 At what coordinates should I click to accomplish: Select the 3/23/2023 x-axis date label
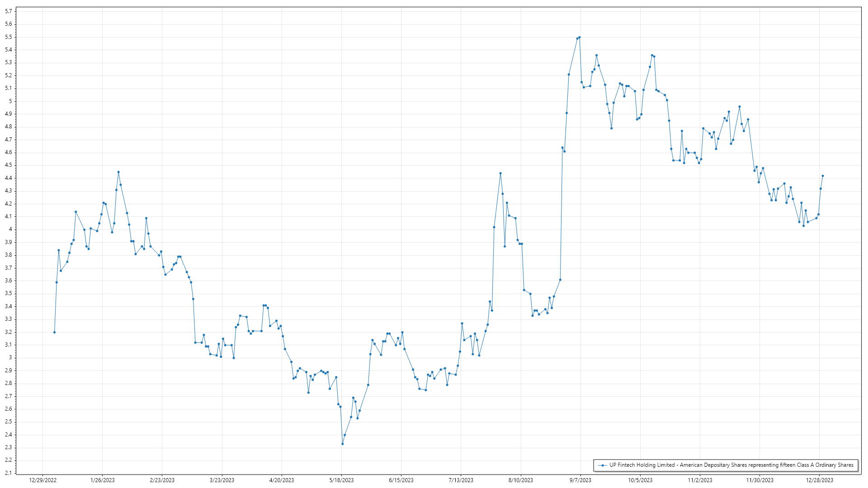click(x=222, y=480)
